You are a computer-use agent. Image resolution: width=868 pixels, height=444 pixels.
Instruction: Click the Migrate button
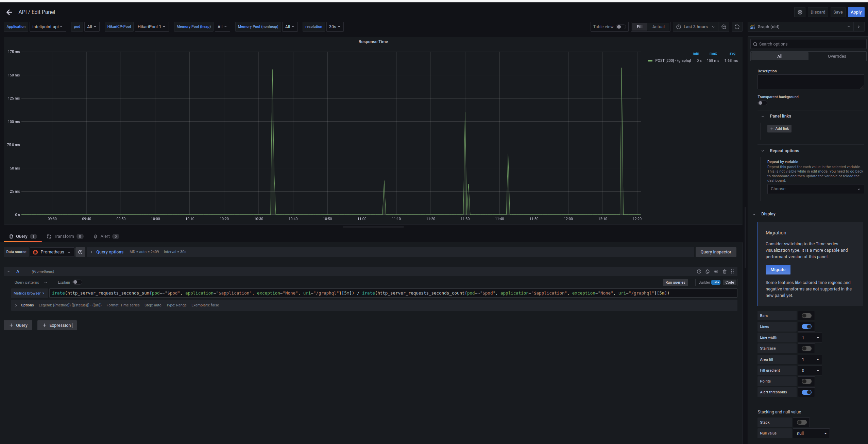(x=778, y=269)
